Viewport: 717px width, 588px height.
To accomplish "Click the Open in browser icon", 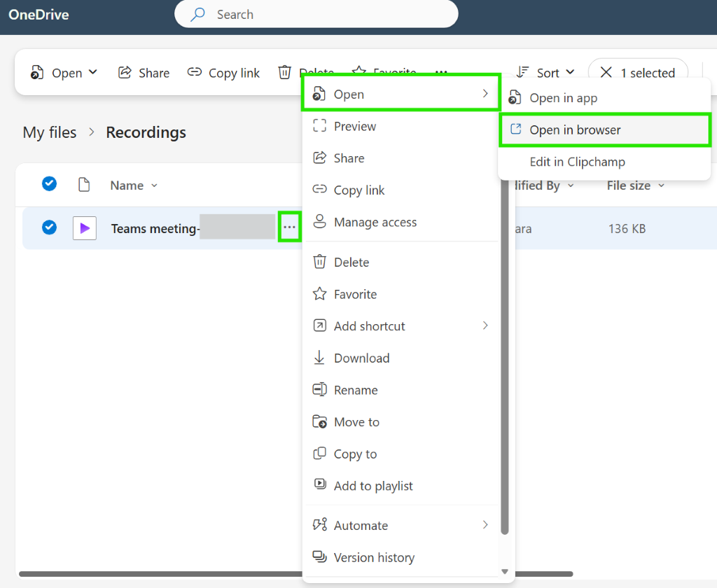I will [x=515, y=129].
